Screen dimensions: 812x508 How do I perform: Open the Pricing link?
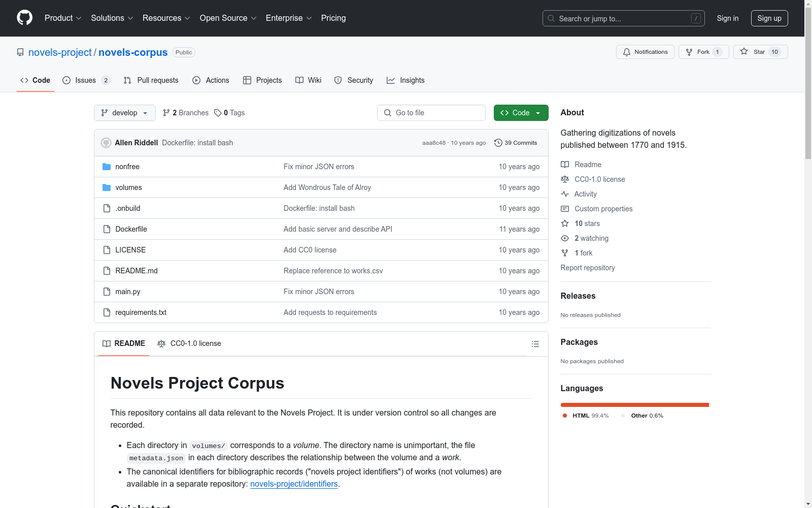[333, 18]
